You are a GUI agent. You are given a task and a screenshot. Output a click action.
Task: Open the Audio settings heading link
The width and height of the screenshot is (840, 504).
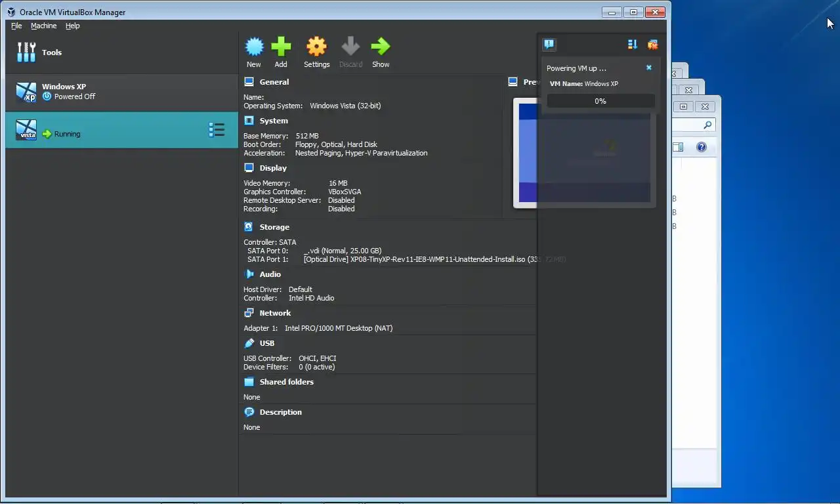tap(270, 274)
